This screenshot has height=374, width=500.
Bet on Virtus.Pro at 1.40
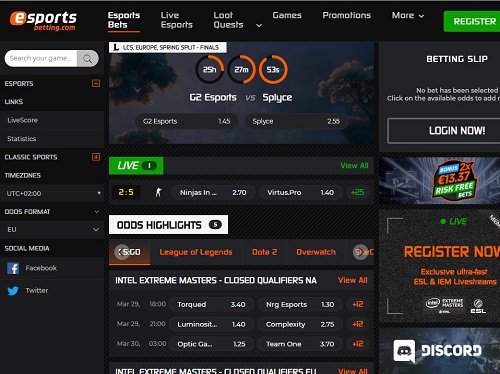pyautogui.click(x=301, y=192)
